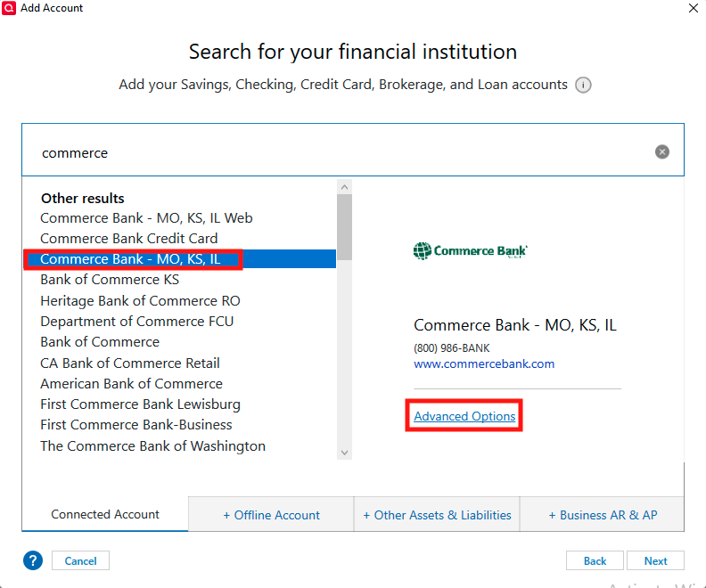Select Heritage Bank of Commerce RO
706x588 pixels.
140,301
